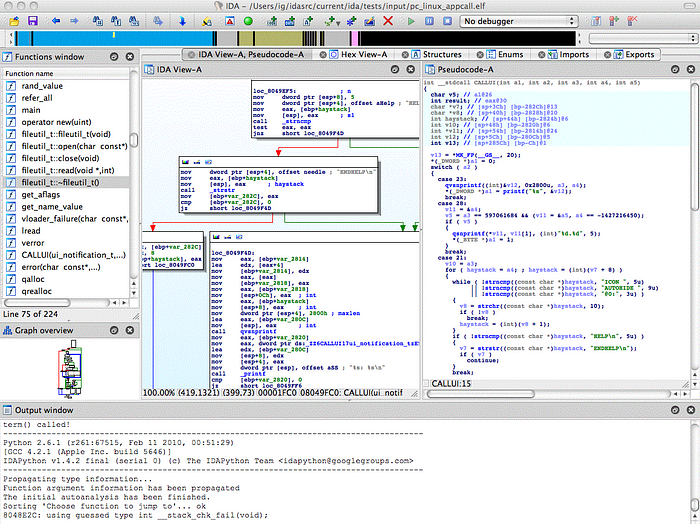Close the Functions window panel

[x=130, y=57]
